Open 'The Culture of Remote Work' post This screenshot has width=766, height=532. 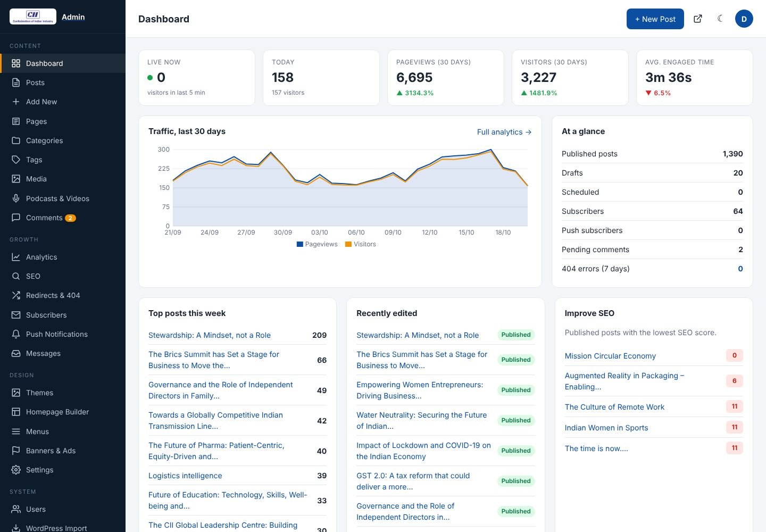point(614,407)
